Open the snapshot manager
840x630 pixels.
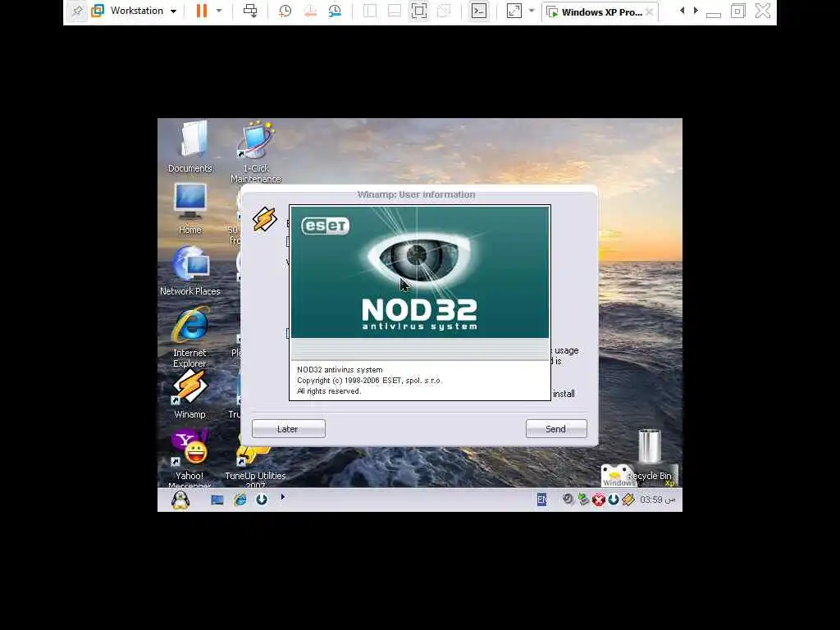click(x=335, y=11)
